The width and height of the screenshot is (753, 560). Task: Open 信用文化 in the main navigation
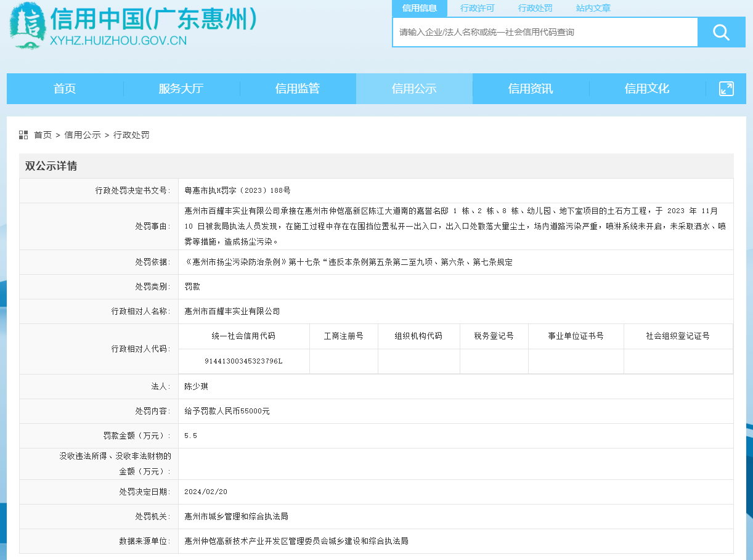[647, 89]
